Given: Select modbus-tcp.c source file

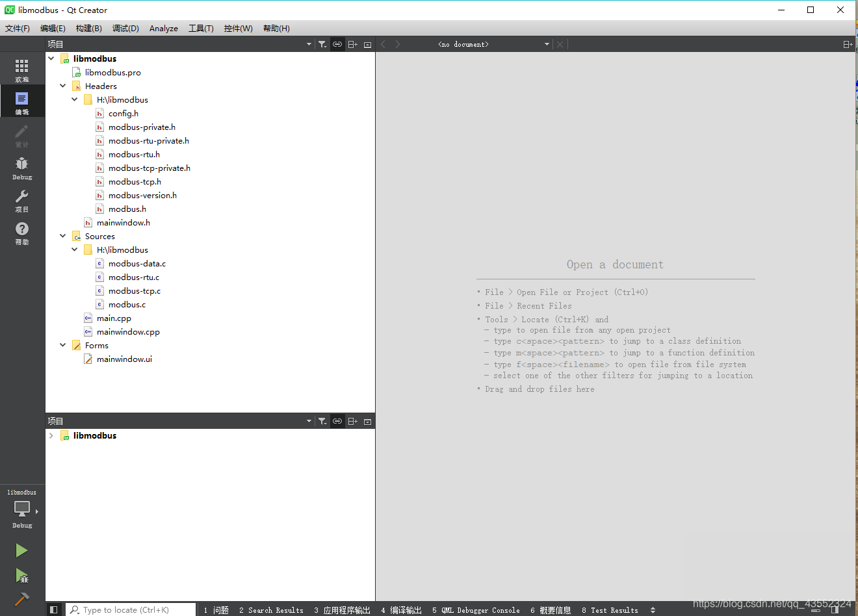Looking at the screenshot, I should pyautogui.click(x=135, y=290).
